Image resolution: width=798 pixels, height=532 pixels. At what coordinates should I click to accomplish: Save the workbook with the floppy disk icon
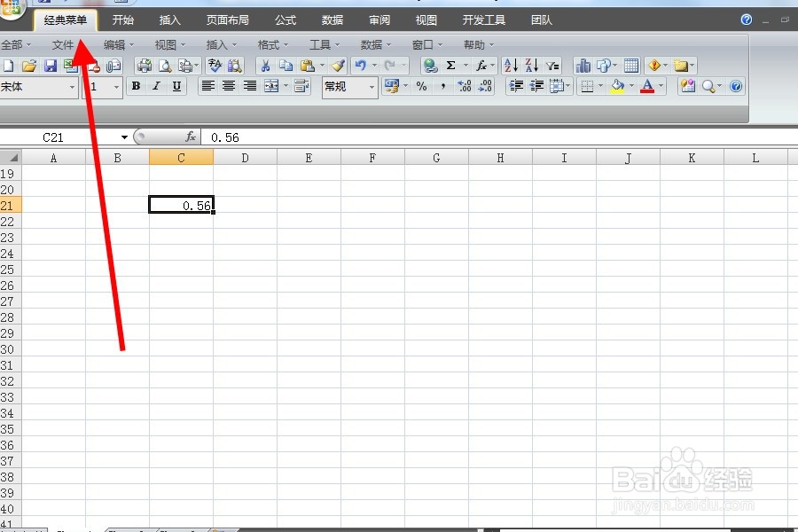[x=50, y=66]
